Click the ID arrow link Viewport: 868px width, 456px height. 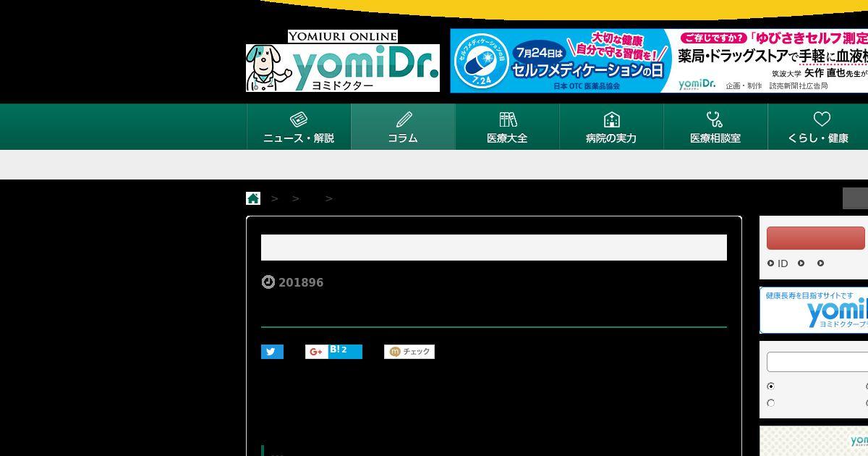(778, 263)
